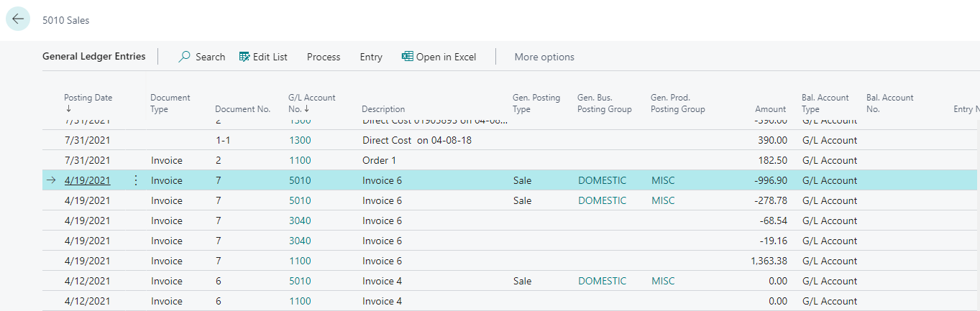Viewport: 980px width, 311px height.
Task: Open the Entry menu
Action: [x=371, y=57]
